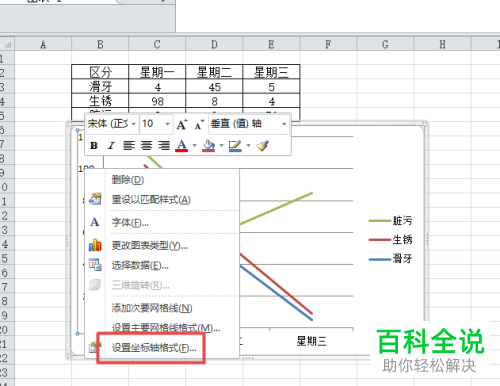
Task: Select legend entry 滑牙 in chart
Action: 391,258
